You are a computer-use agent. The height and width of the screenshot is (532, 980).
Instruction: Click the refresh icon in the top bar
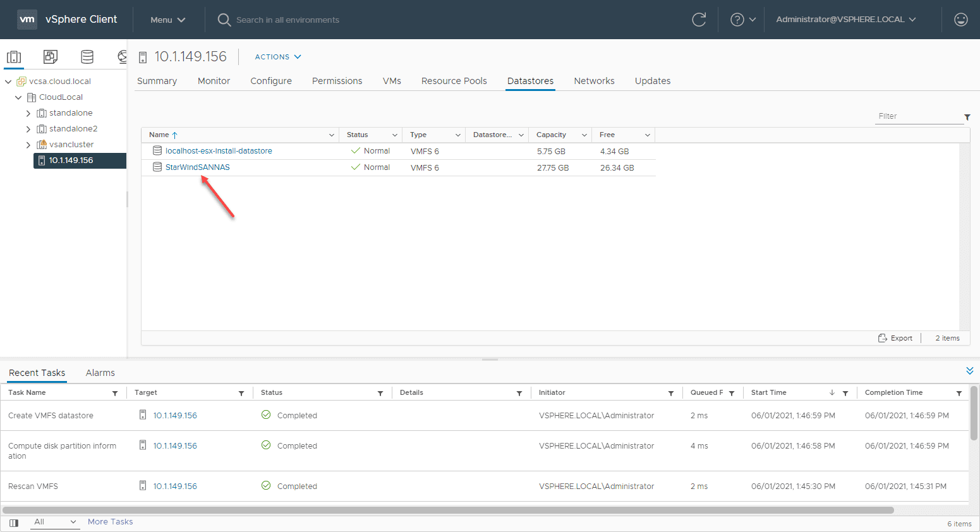(x=699, y=20)
